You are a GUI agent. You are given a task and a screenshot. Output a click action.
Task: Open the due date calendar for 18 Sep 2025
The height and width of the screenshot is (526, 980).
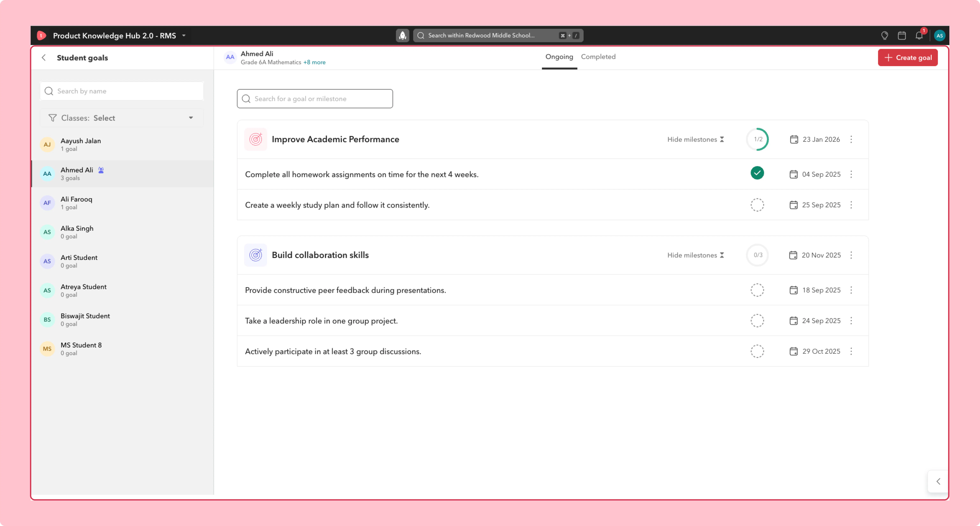click(x=794, y=290)
